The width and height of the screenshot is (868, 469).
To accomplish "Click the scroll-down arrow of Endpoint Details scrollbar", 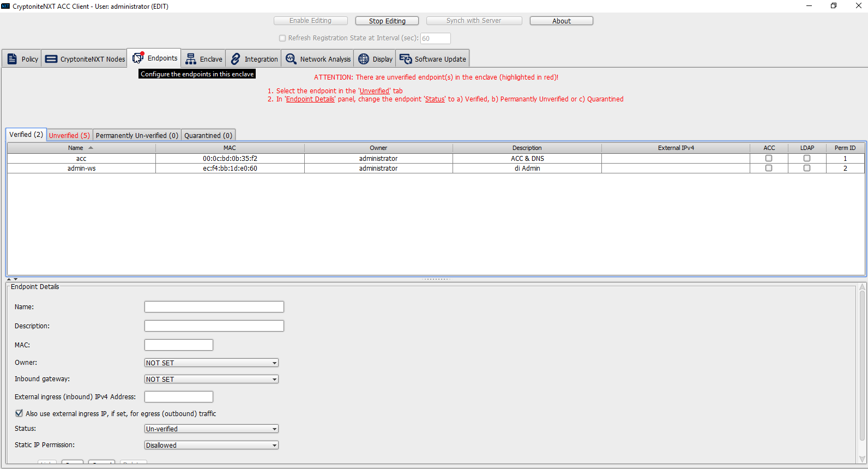I will coord(862,459).
